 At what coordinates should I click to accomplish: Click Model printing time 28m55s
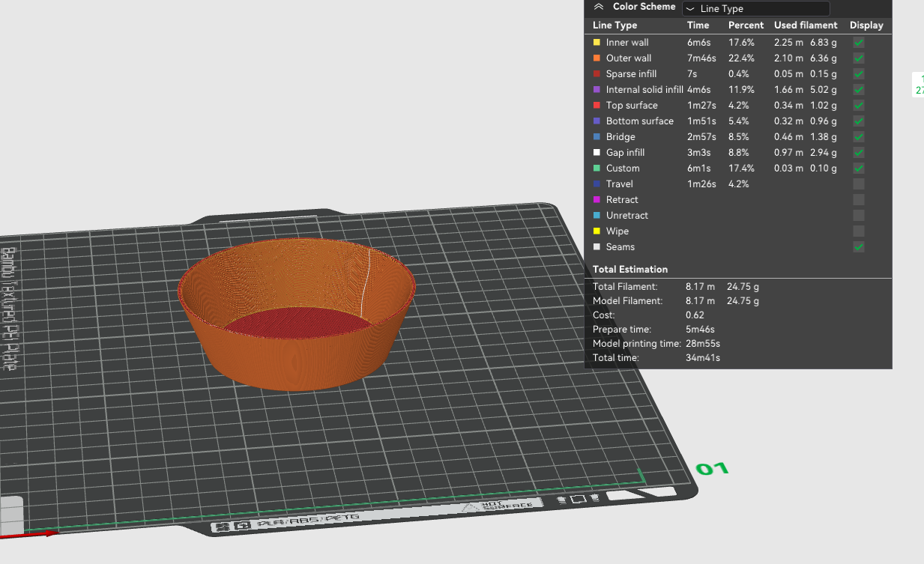[703, 344]
